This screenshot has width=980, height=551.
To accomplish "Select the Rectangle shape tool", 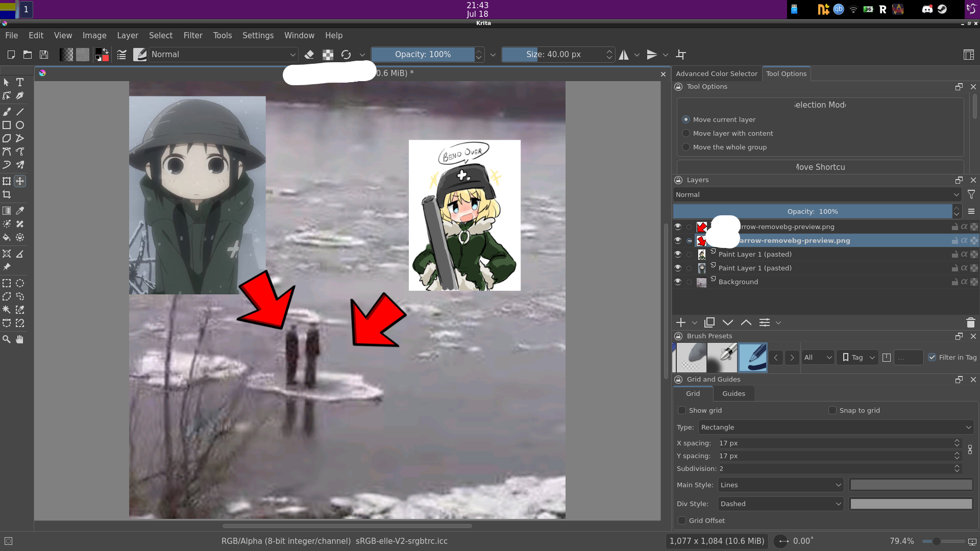I will 7,125.
